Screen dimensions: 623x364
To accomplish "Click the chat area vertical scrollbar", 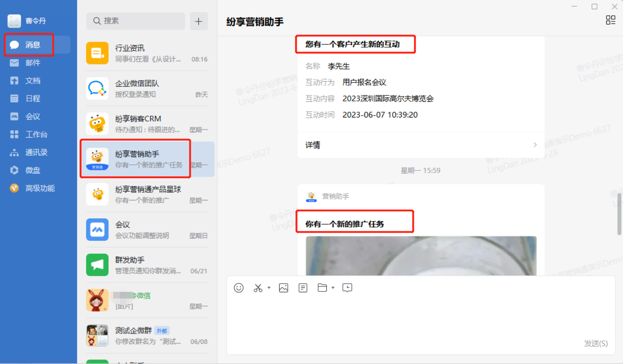I will (x=620, y=214).
